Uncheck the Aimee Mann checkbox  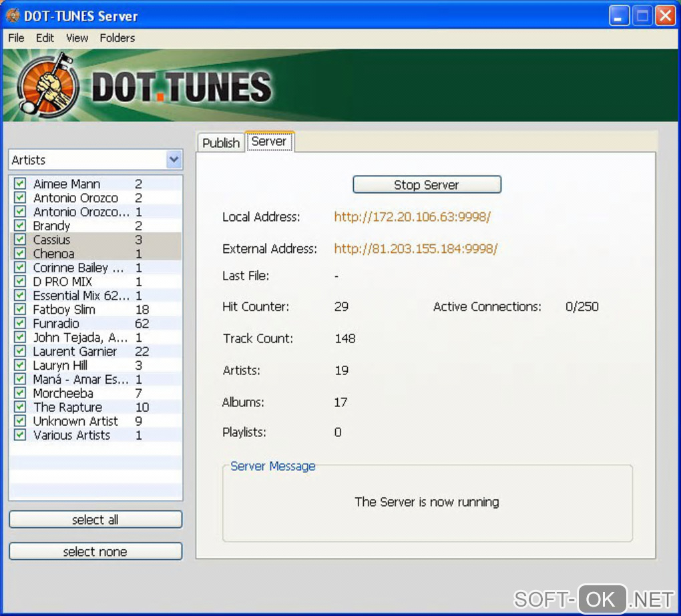pyautogui.click(x=19, y=184)
